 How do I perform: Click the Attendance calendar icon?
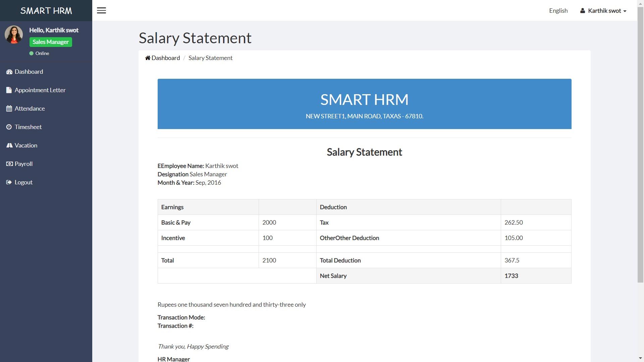(9, 109)
